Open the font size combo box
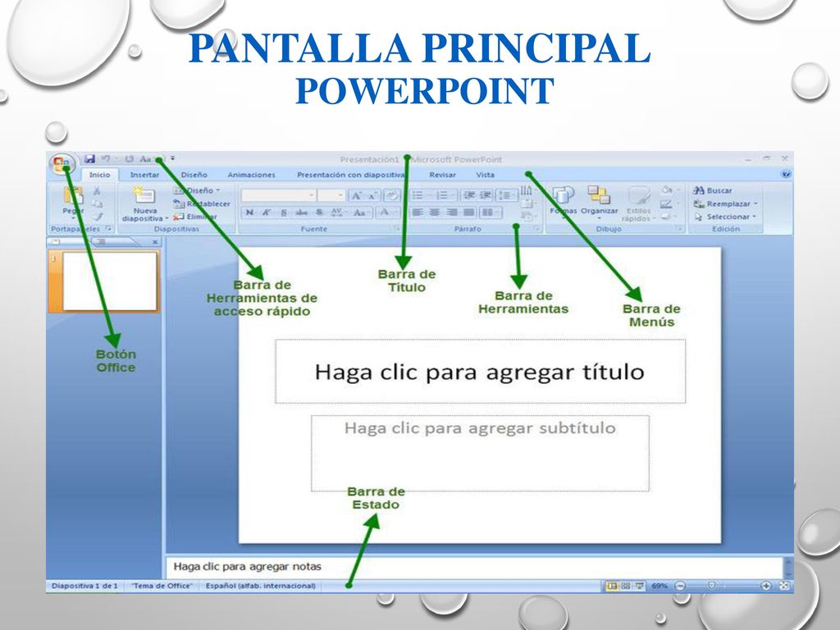The width and height of the screenshot is (840, 630). pyautogui.click(x=331, y=195)
